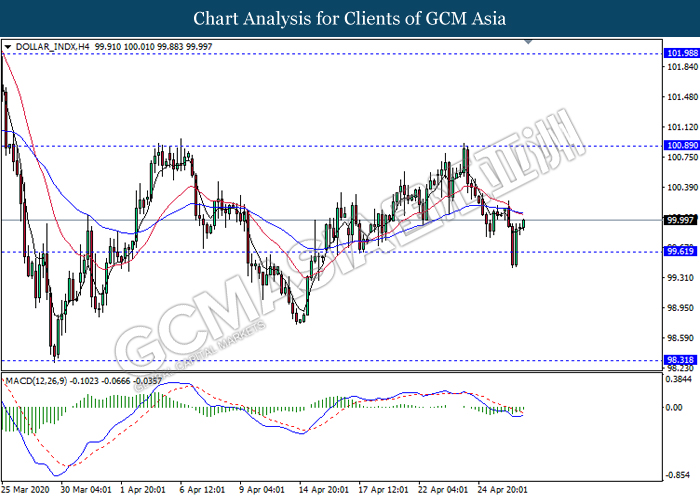Click the DOLLAR_INDX,H4 symbol title text
This screenshot has width=700, height=500.
(x=53, y=46)
